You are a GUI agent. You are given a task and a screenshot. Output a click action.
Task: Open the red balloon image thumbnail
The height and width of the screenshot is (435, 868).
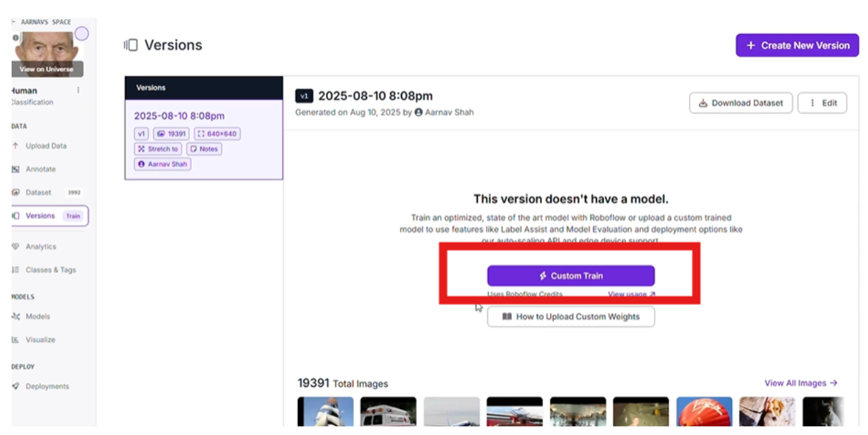pyautogui.click(x=704, y=411)
